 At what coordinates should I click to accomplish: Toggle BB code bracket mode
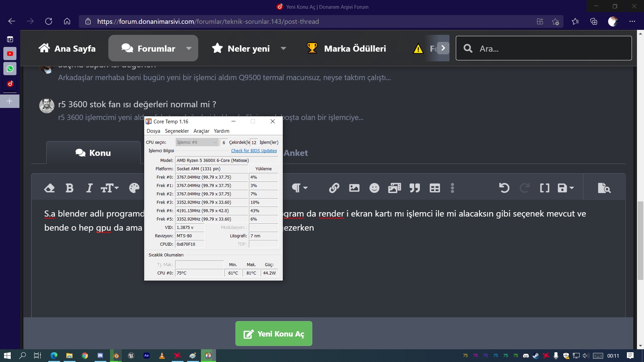tap(545, 188)
